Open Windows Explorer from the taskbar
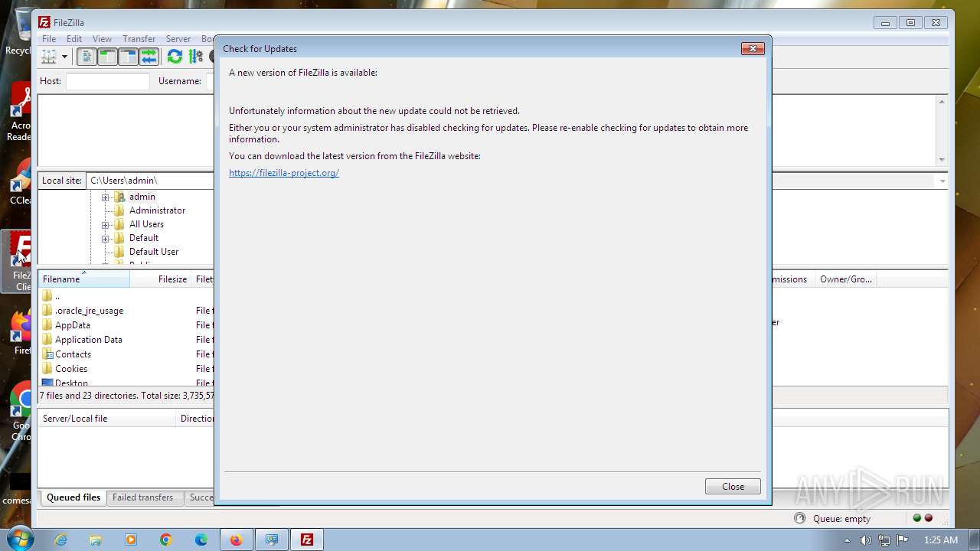Image resolution: width=980 pixels, height=551 pixels. click(96, 540)
